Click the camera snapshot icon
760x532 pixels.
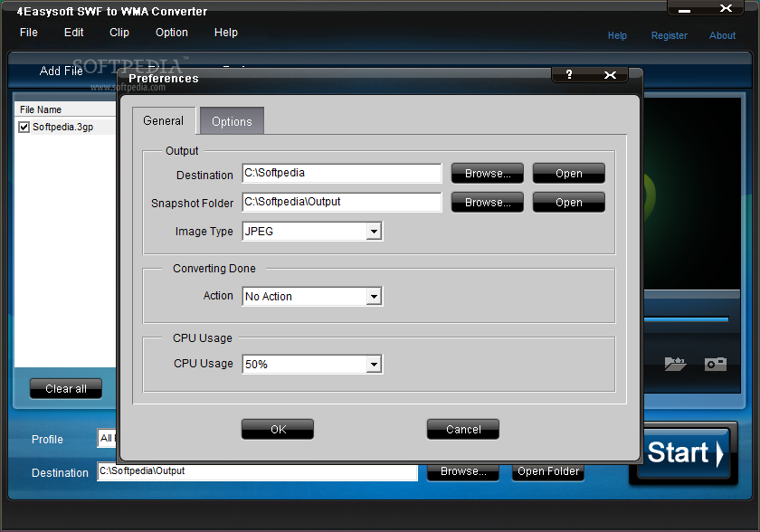click(716, 364)
